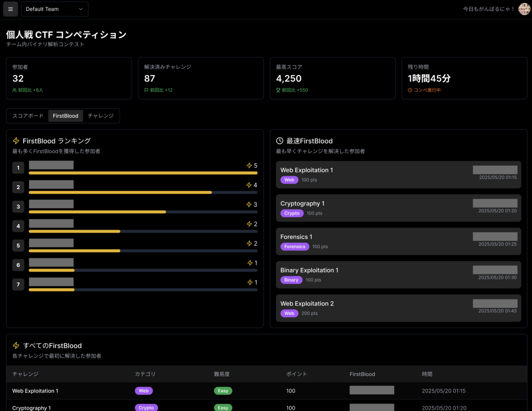The height and width of the screenshot is (411, 532).
Task: Open the Default Team dropdown
Action: pos(55,9)
